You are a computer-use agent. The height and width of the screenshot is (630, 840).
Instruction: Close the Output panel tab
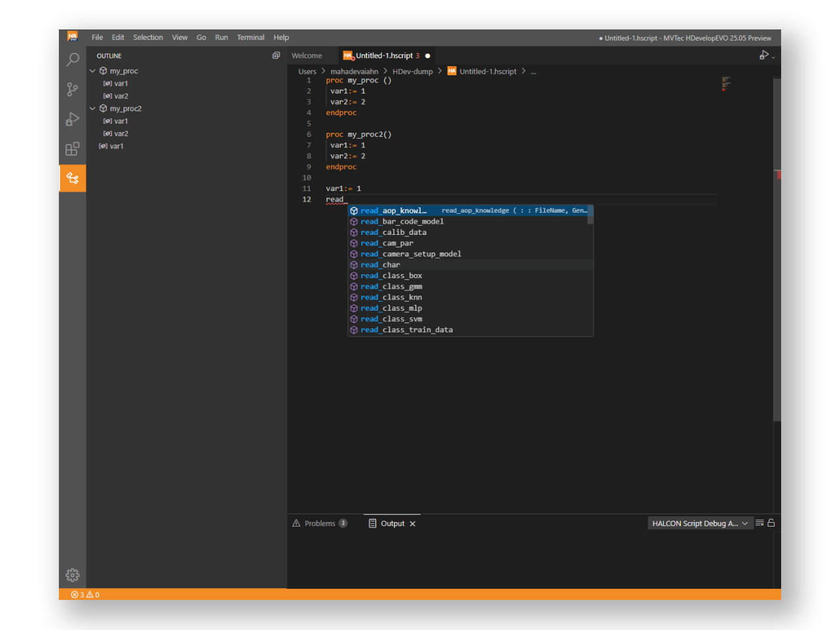[x=412, y=524]
